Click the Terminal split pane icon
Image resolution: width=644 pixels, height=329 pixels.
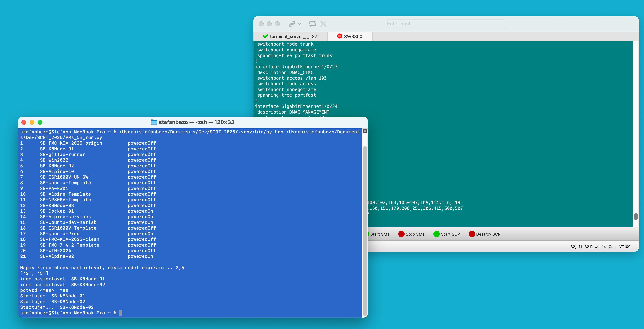point(365,131)
